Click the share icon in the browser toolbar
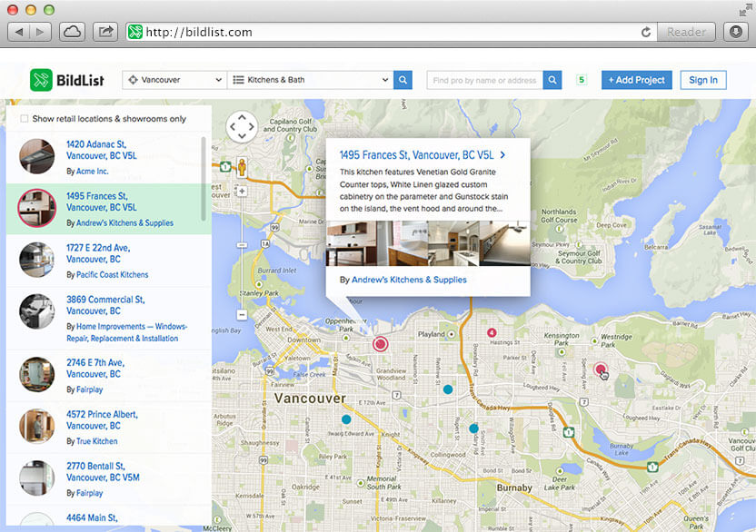 (105, 30)
